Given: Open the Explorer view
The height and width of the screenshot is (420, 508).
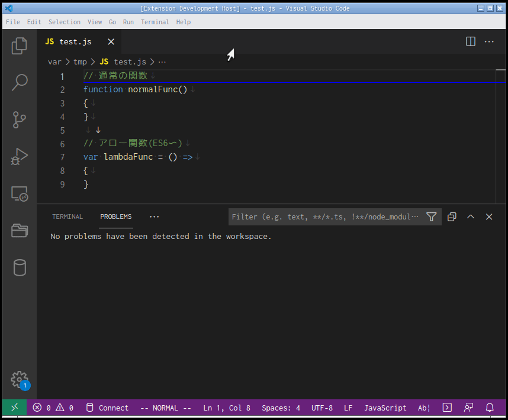Looking at the screenshot, I should 20,46.
